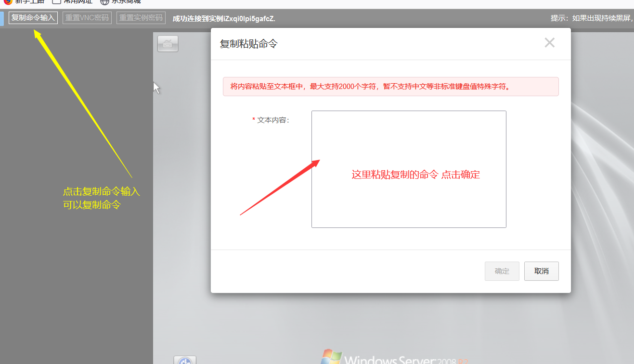This screenshot has width=634, height=364.
Task: Select the 重置VNC密码 button
Action: (87, 18)
